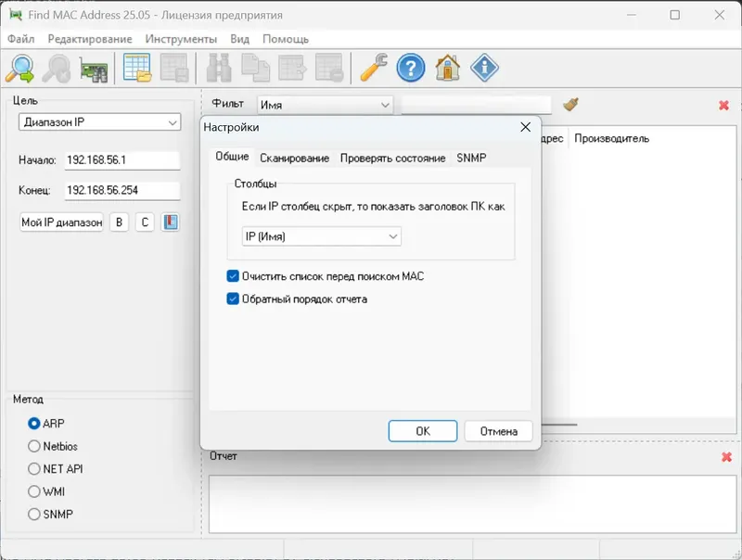Start MAC address search with magnifier icon
This screenshot has width=742, height=560.
pyautogui.click(x=19, y=68)
